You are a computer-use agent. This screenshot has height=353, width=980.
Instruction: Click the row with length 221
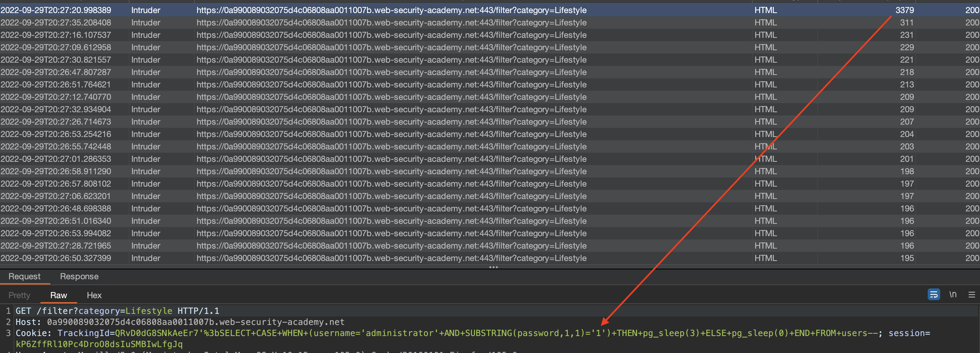pos(906,60)
